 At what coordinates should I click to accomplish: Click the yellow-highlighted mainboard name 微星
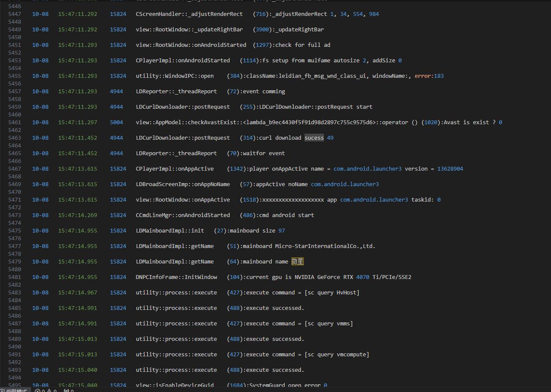click(x=298, y=262)
